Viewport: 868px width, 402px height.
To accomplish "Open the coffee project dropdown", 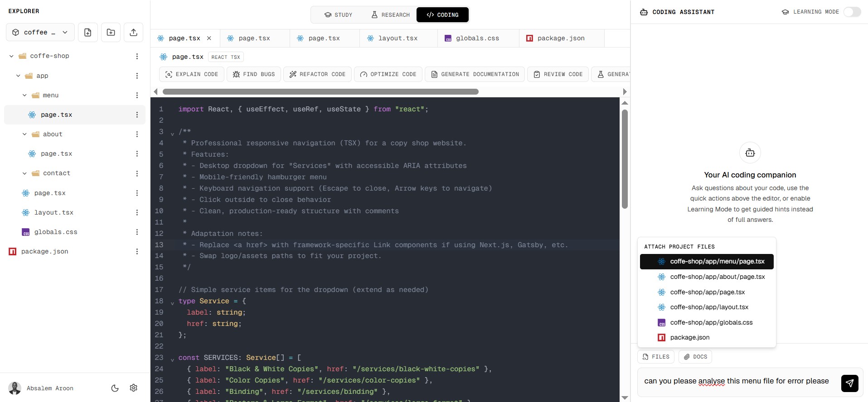I will [x=40, y=32].
